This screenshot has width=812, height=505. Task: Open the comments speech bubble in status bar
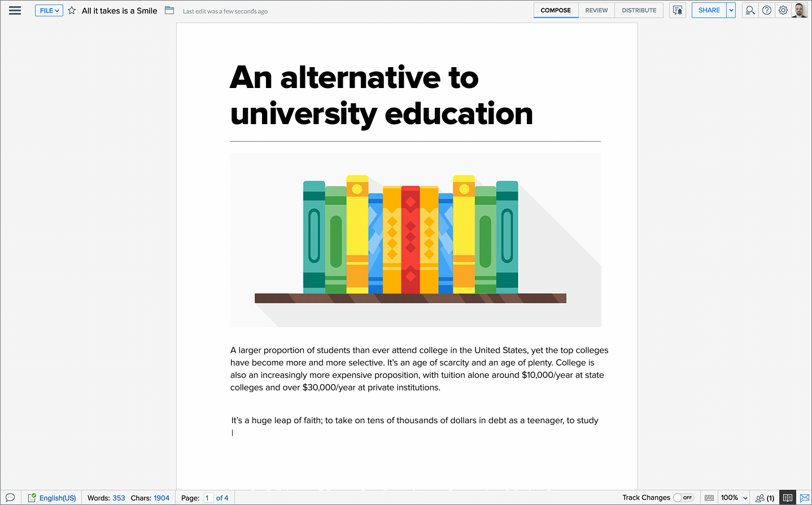(10, 498)
